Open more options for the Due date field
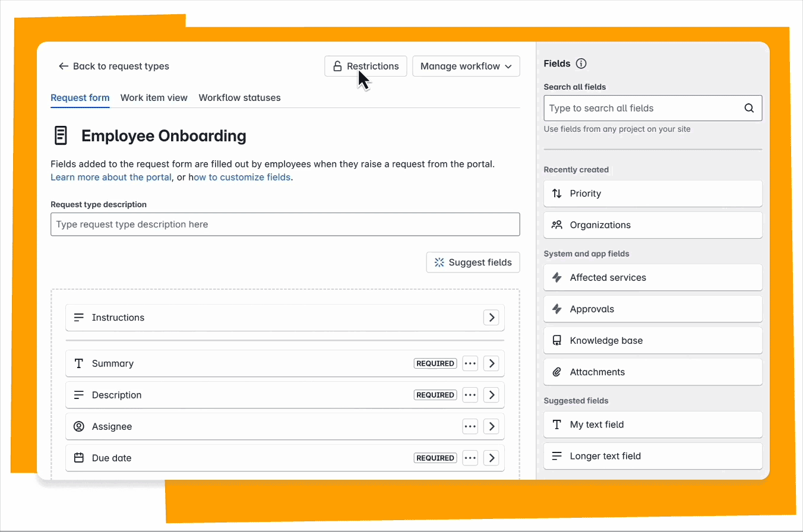Viewport: 803px width, 532px height. [470, 458]
